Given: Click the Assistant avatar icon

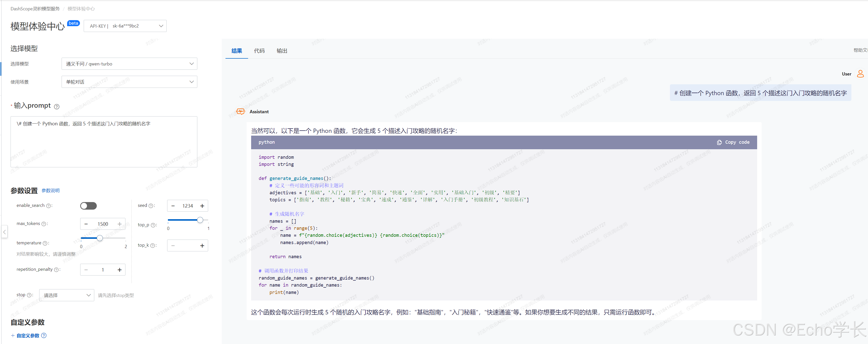Looking at the screenshot, I should coord(241,112).
